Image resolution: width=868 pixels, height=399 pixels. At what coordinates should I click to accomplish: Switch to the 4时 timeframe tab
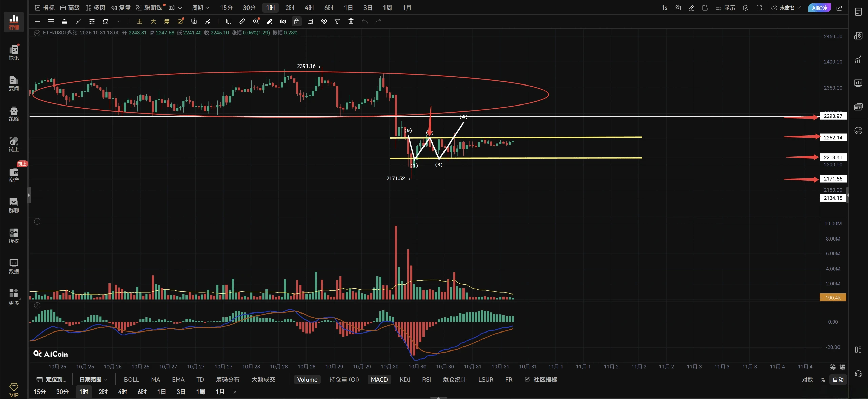[x=309, y=8]
